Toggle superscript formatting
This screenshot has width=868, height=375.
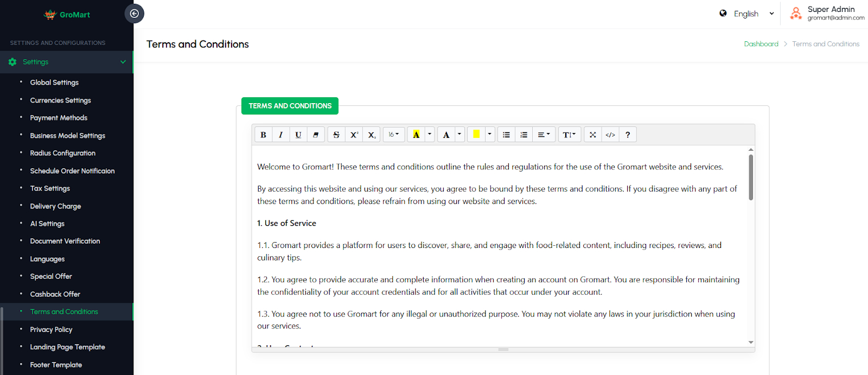[x=354, y=135]
